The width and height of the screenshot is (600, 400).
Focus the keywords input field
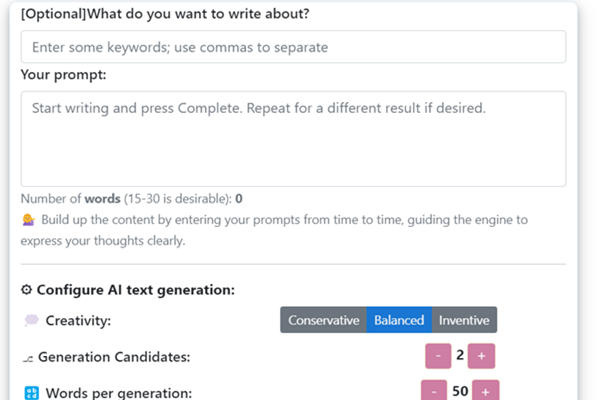(x=293, y=47)
